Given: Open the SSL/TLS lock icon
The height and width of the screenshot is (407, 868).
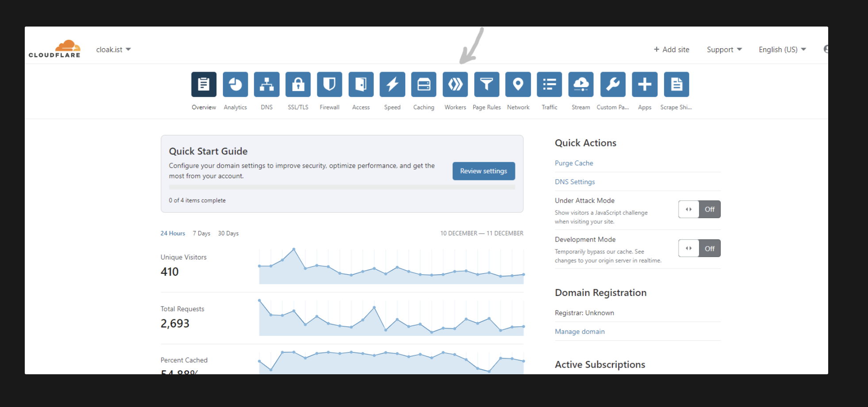Looking at the screenshot, I should point(298,84).
